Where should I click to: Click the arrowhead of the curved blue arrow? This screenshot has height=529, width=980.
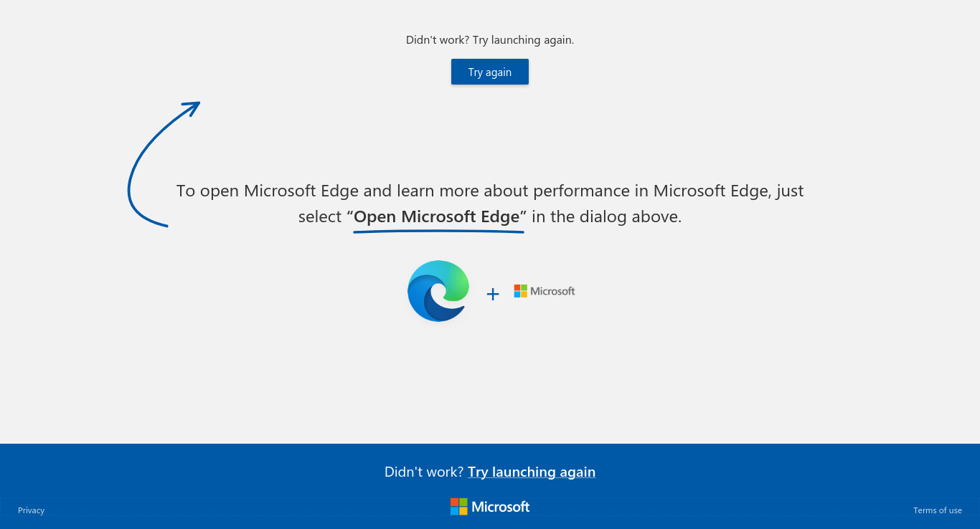coord(192,108)
